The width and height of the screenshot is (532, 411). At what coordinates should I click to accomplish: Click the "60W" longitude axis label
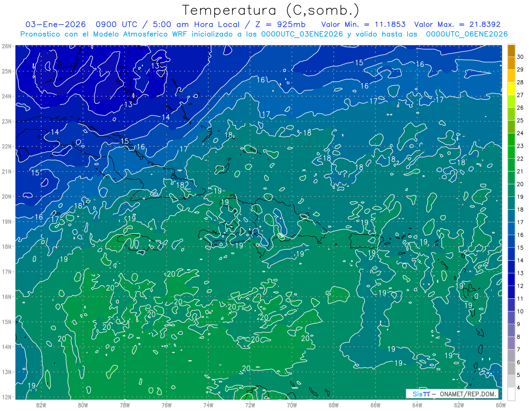pos(501,405)
